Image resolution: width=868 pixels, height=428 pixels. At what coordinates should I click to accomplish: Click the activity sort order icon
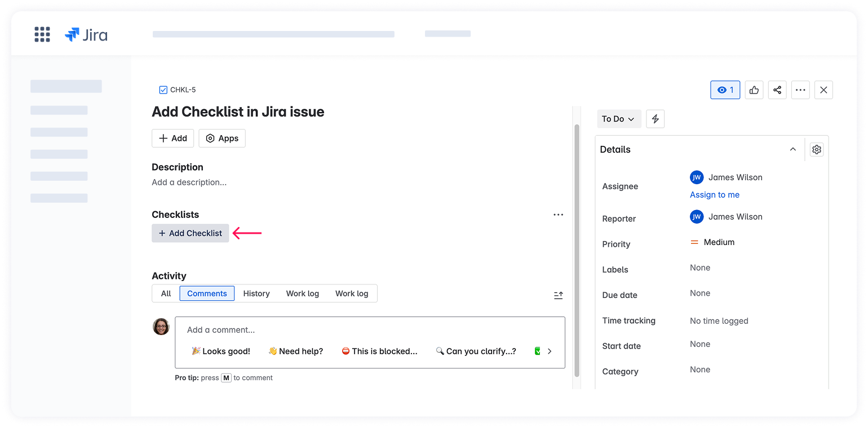(x=559, y=295)
